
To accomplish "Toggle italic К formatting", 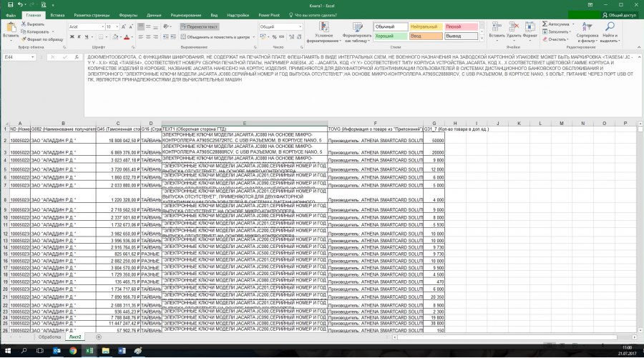I will coord(79,37).
